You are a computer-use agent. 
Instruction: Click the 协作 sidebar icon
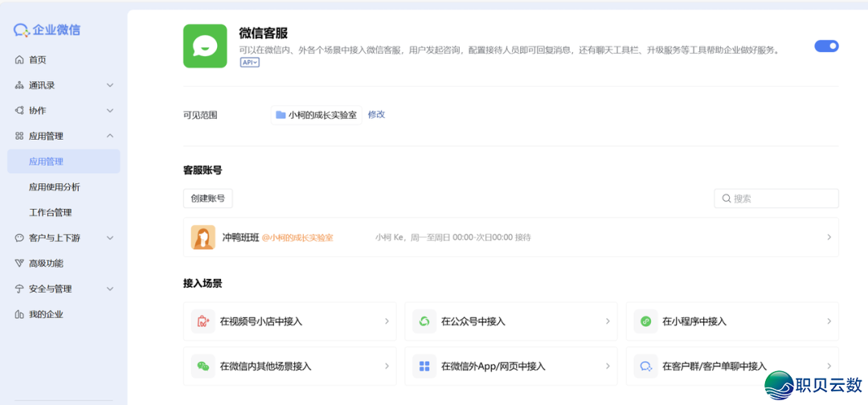[19, 111]
